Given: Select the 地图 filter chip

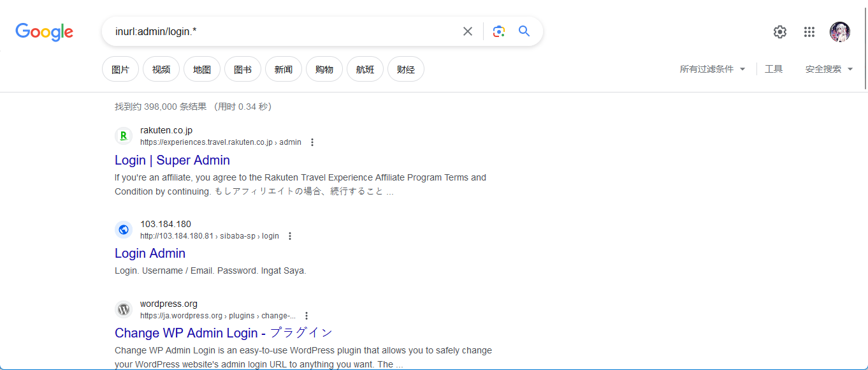Looking at the screenshot, I should (202, 69).
